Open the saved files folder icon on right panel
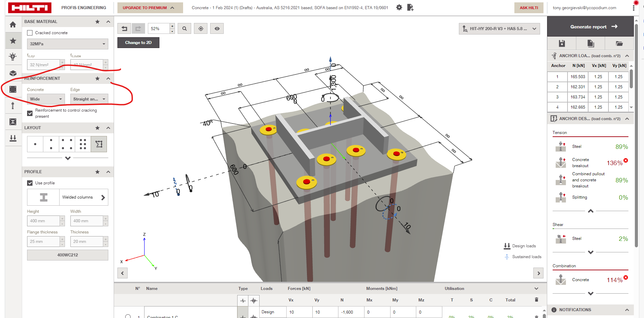Viewport: 644px width, 318px height. point(619,43)
